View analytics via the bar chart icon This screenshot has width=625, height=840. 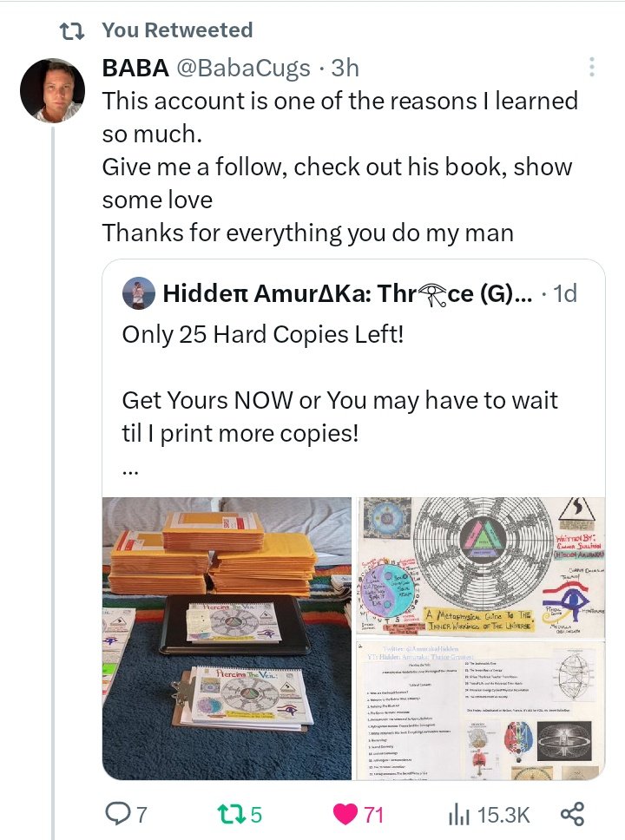click(x=459, y=814)
